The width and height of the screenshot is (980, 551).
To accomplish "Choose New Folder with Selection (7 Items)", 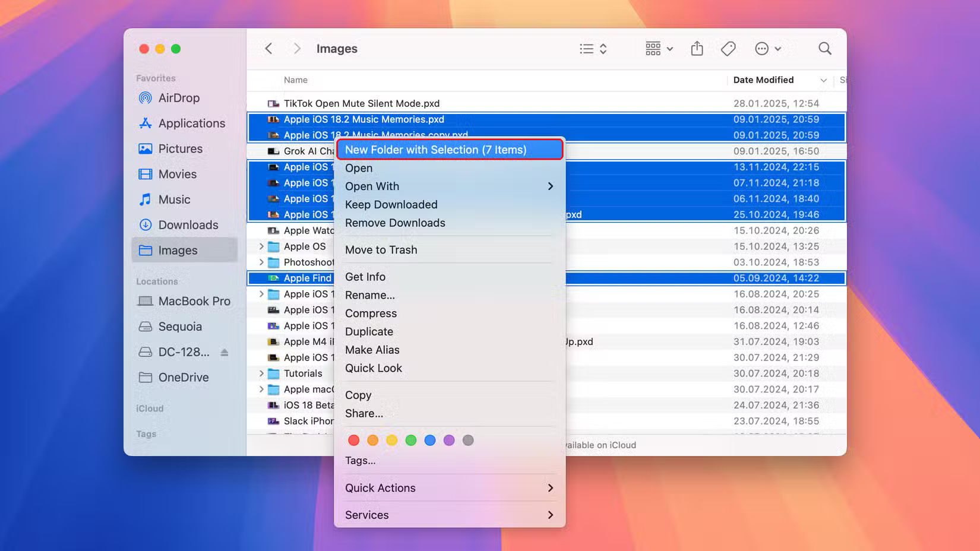I will (435, 150).
